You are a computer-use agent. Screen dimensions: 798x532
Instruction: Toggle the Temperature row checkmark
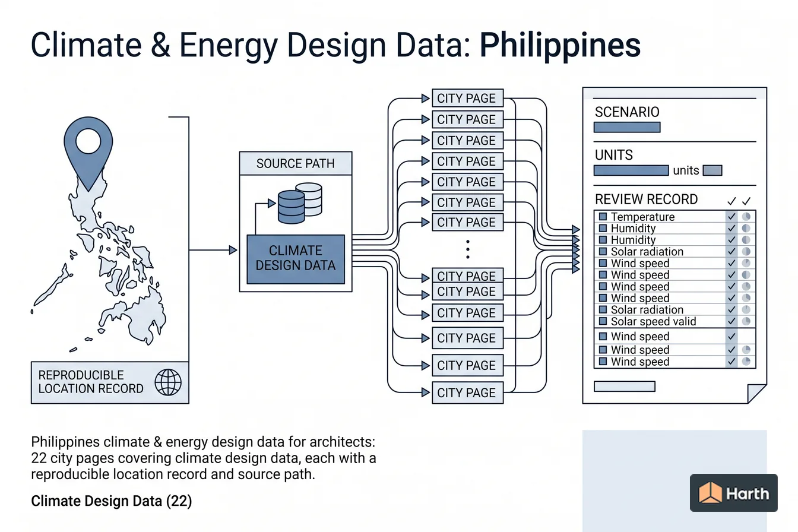731,217
